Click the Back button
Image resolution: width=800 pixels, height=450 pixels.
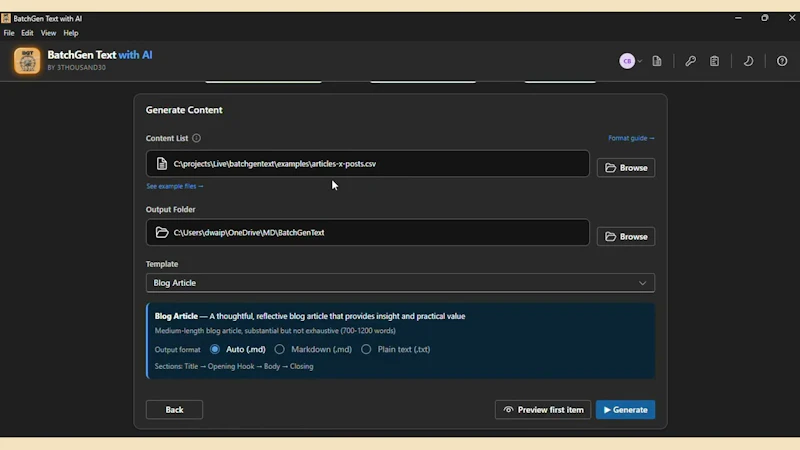[x=174, y=410]
